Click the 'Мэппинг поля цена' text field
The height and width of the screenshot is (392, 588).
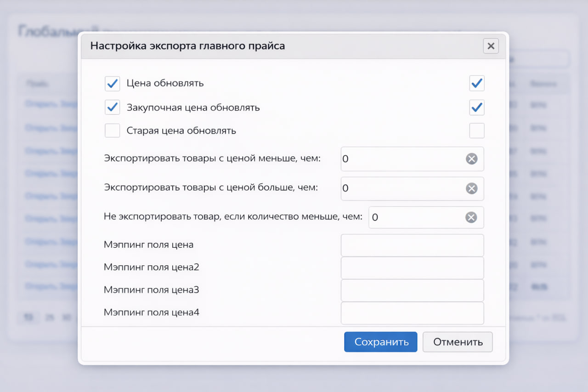coord(412,245)
